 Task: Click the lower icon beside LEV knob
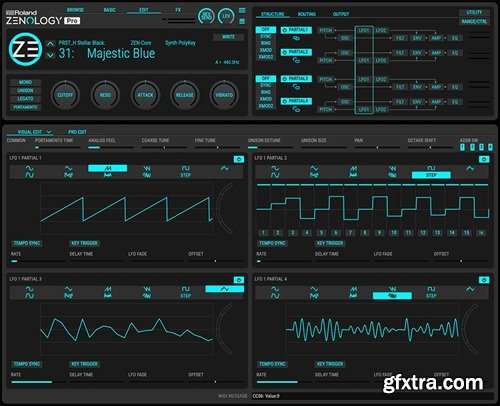(x=242, y=21)
